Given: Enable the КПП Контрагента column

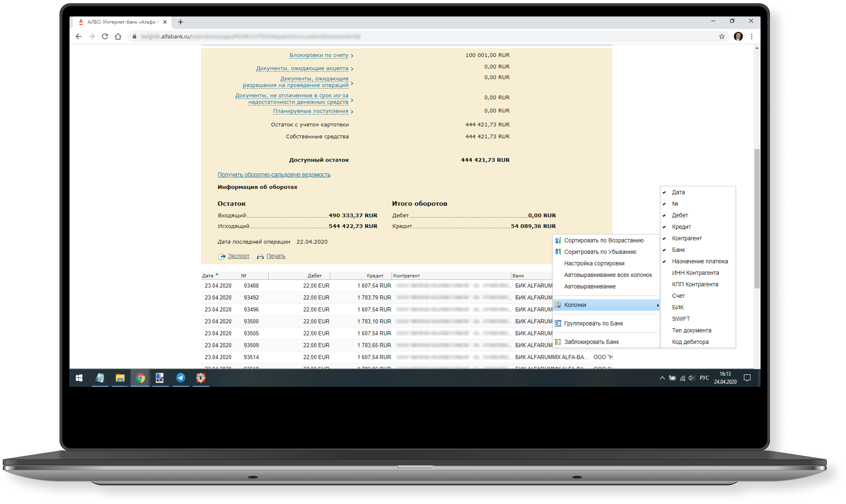Looking at the screenshot, I should [697, 285].
